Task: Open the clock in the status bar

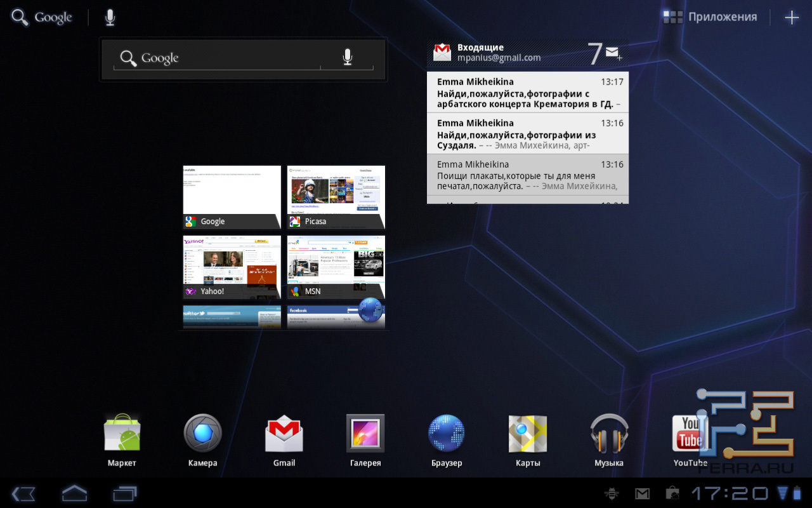Action: (x=729, y=493)
